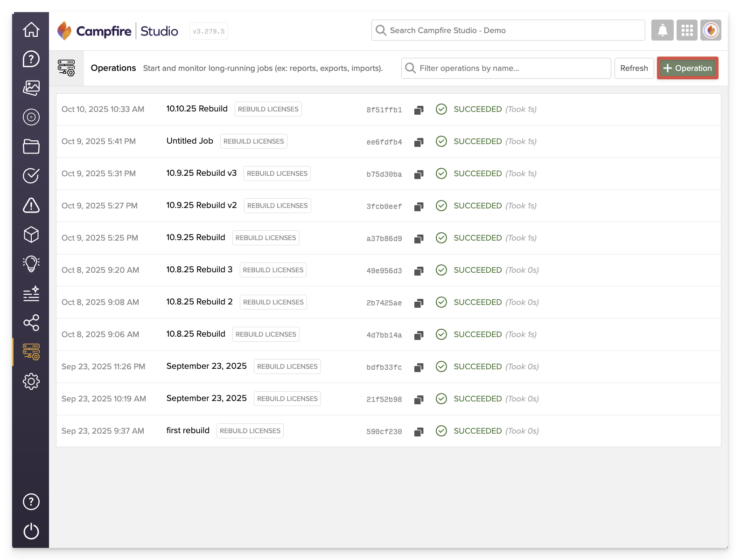Click the Search Campfire Studio field

tap(509, 30)
